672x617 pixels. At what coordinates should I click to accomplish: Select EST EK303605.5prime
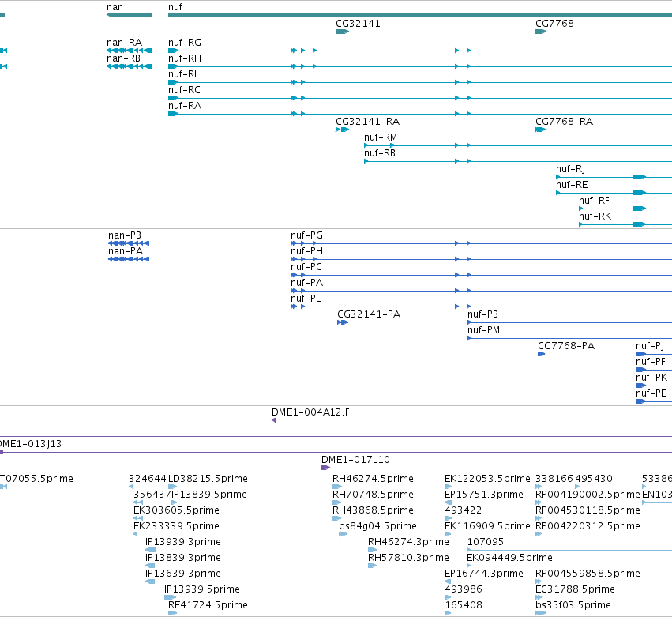[x=176, y=510]
